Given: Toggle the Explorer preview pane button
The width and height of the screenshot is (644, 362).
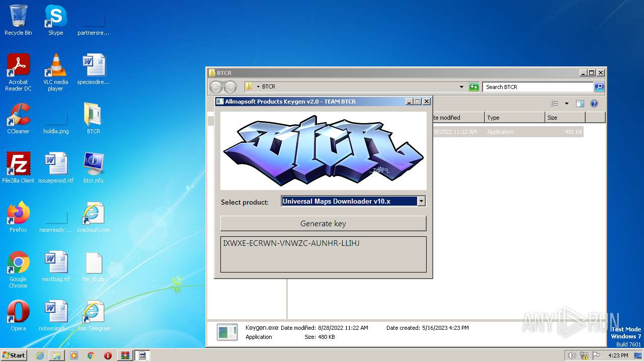Looking at the screenshot, I should pos(580,104).
